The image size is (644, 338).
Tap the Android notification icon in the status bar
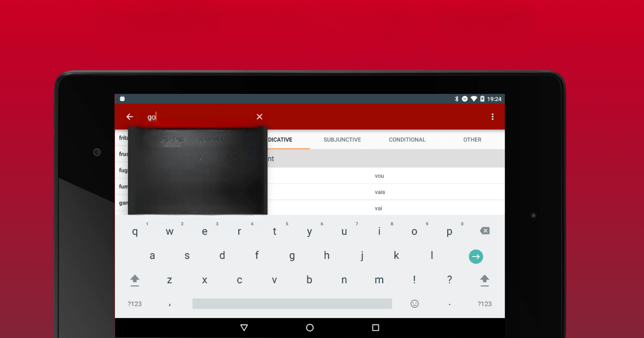pyautogui.click(x=122, y=99)
